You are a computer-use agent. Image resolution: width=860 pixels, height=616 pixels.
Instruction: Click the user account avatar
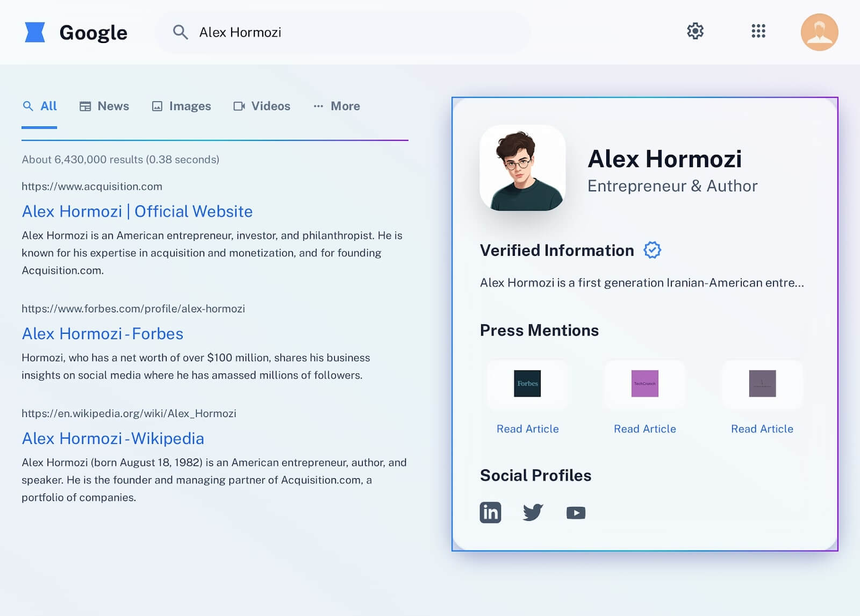819,32
